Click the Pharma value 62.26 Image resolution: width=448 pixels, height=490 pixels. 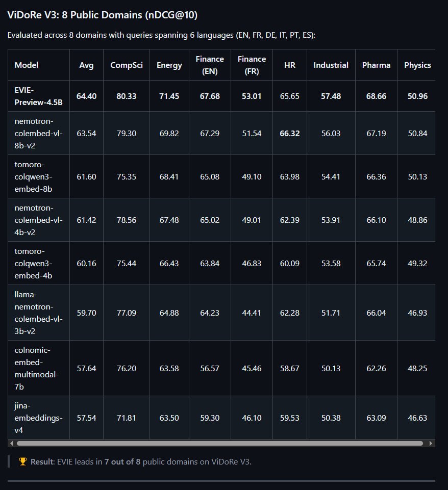(376, 368)
